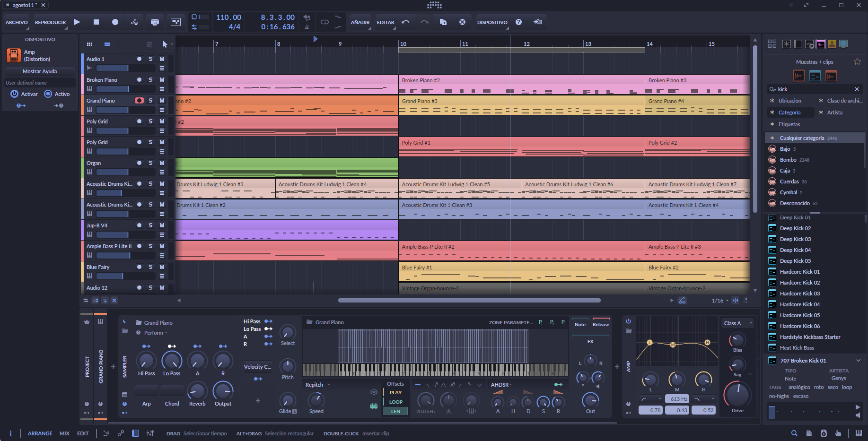Redo action arrow
Image resolution: width=868 pixels, height=441 pixels.
(424, 22)
